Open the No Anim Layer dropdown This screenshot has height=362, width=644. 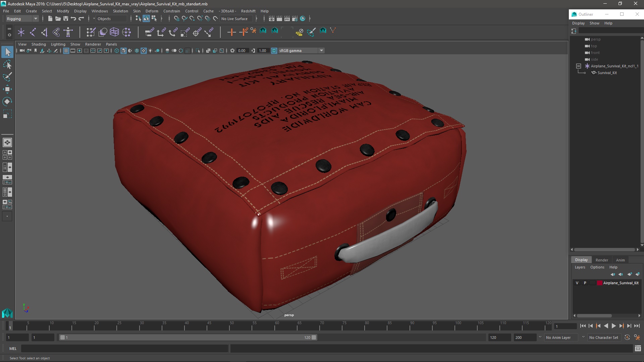[561, 338]
